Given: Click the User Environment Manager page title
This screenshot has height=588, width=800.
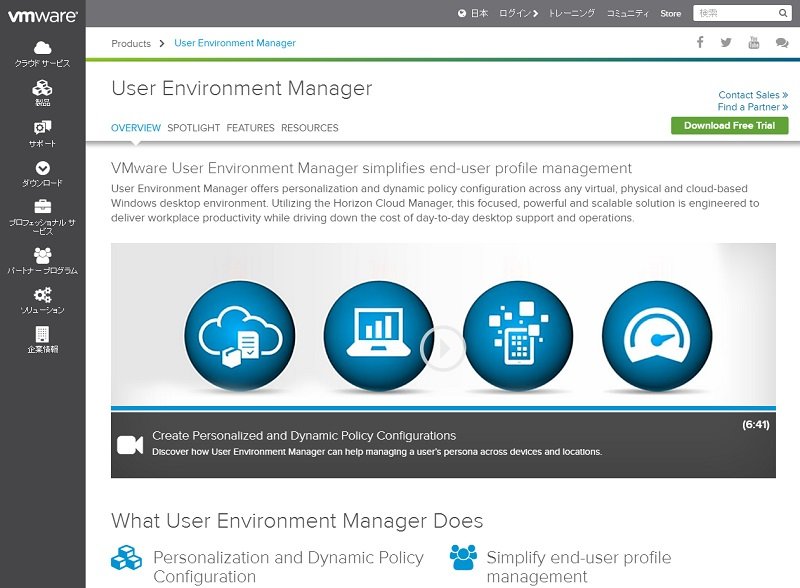Looking at the screenshot, I should [x=242, y=88].
